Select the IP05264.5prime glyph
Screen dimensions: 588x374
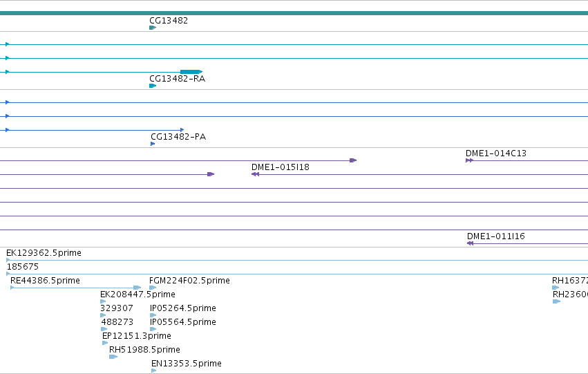(x=153, y=315)
